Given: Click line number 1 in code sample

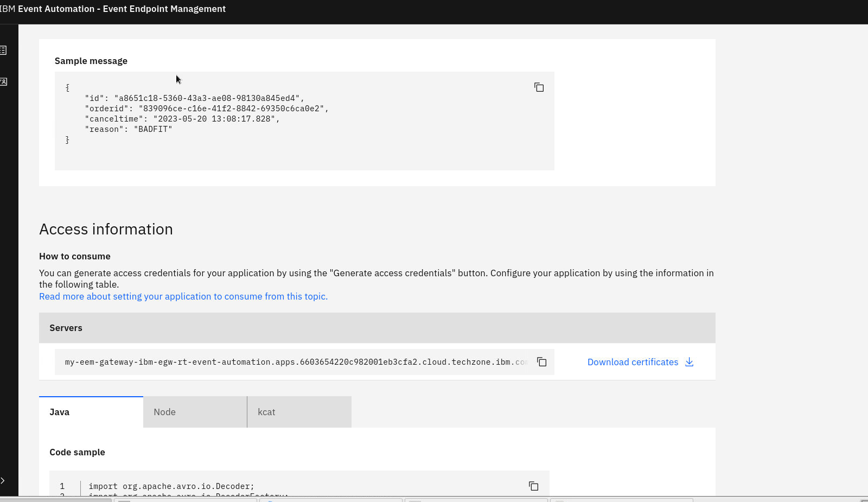Looking at the screenshot, I should pos(62,486).
